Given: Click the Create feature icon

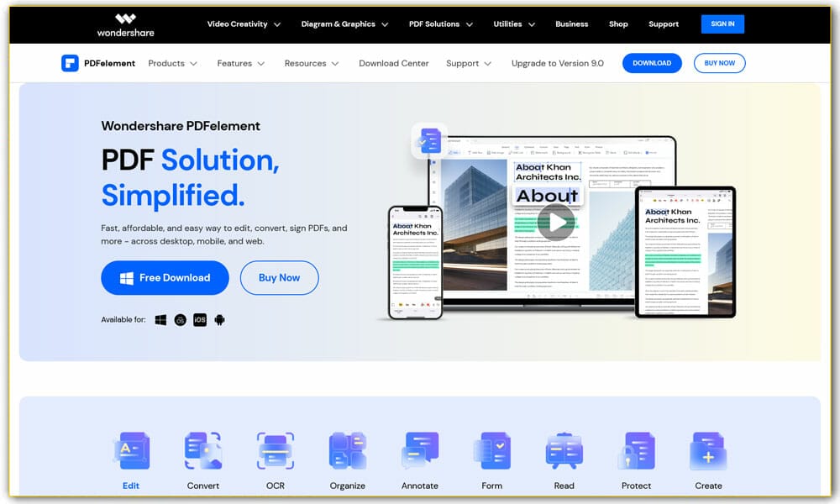Looking at the screenshot, I should click(708, 449).
